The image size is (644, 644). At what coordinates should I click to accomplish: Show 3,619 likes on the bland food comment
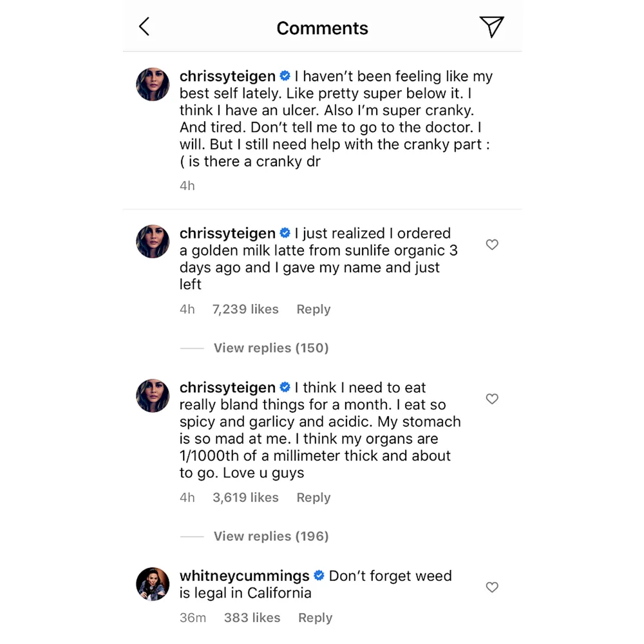[245, 497]
